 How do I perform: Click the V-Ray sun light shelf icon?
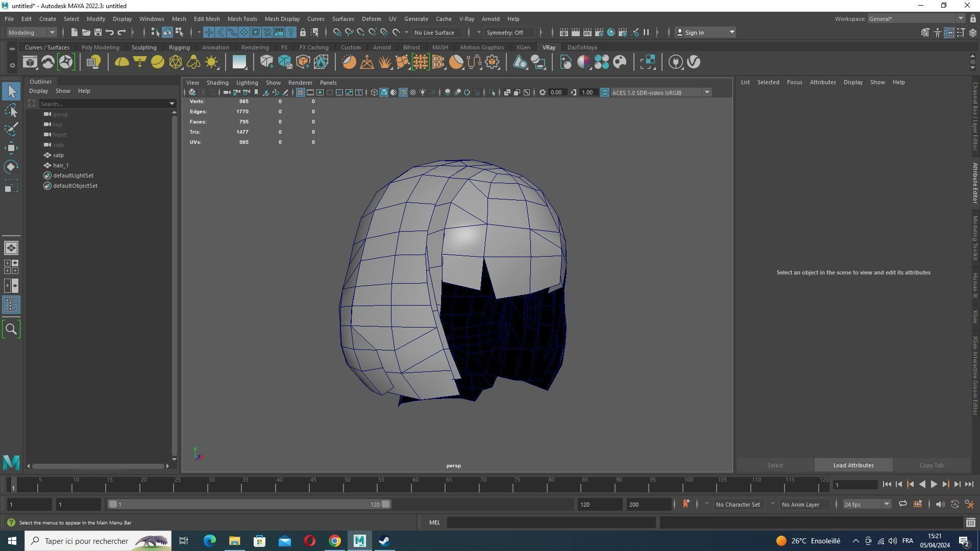point(211,62)
